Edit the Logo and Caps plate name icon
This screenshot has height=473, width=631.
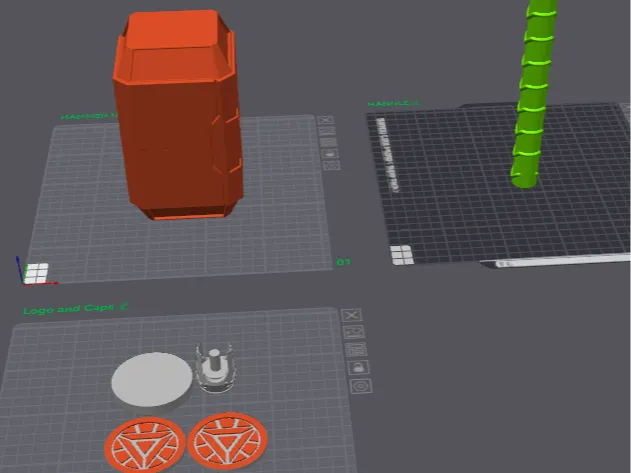124,307
